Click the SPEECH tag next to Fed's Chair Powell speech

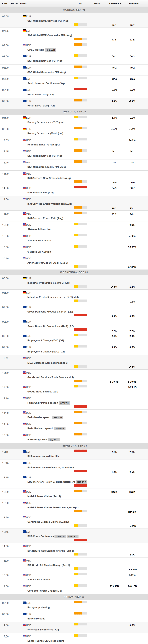click(x=64, y=403)
